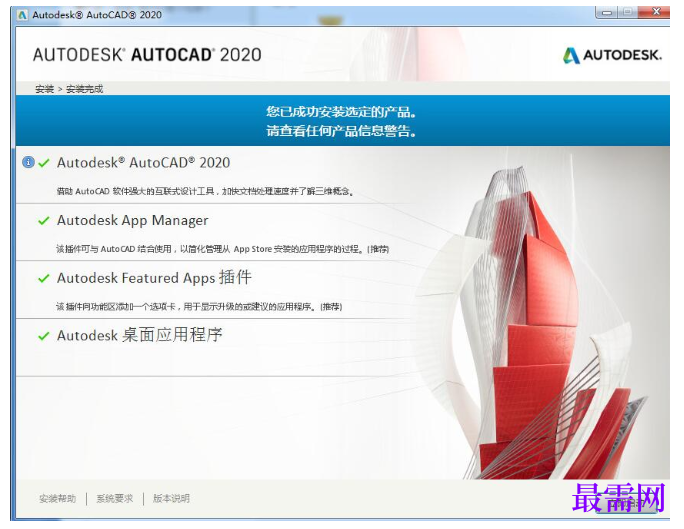Click the 请查看任何产品信息警告 banner line
684x529 pixels.
click(x=341, y=130)
